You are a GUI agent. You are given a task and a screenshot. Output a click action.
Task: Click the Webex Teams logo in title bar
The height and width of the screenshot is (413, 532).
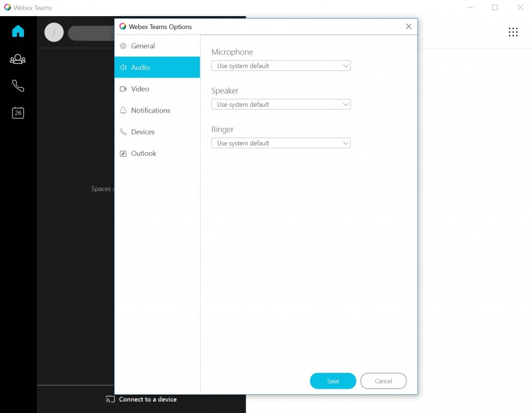(7, 7)
